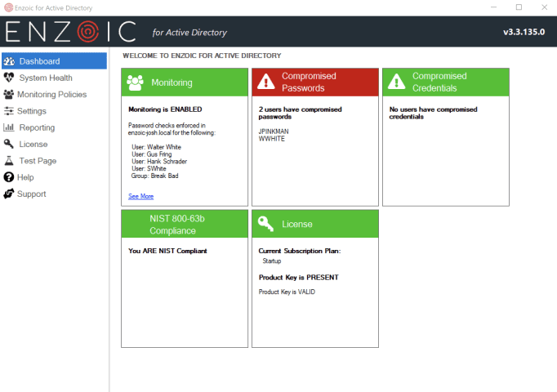Screen dimensions: 557x392
Task: Click the red Compromised Passwords header
Action: [x=314, y=82]
